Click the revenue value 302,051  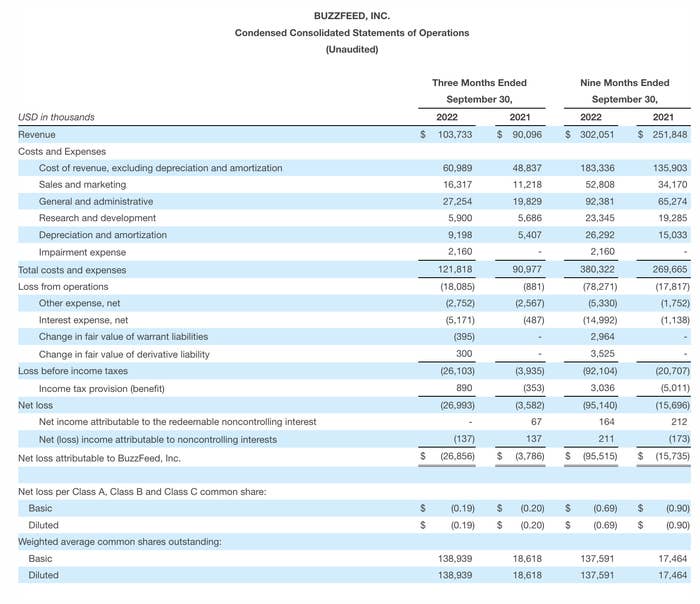pyautogui.click(x=597, y=134)
